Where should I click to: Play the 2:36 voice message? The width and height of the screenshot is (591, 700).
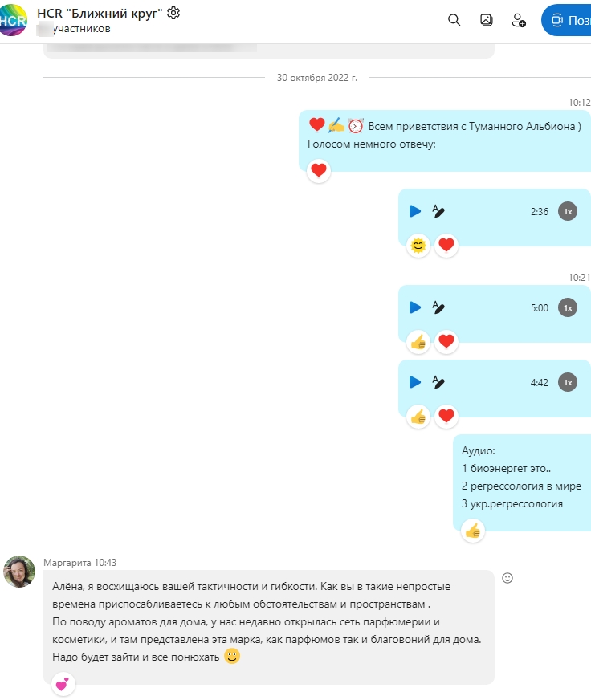tap(415, 211)
